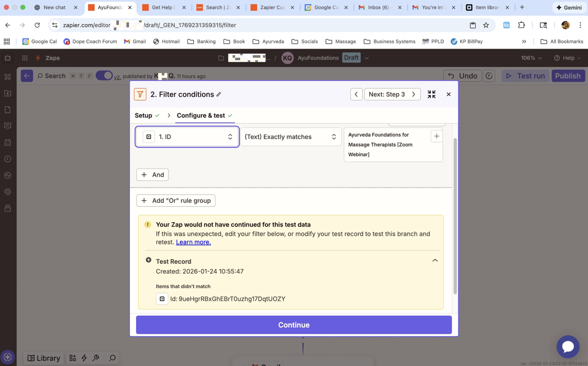This screenshot has height=366, width=588.
Task: Go to previous step using left arrow
Action: [x=356, y=95]
